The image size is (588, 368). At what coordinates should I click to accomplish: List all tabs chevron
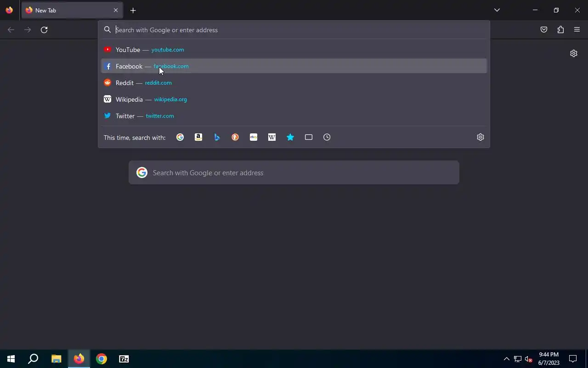[x=497, y=10]
